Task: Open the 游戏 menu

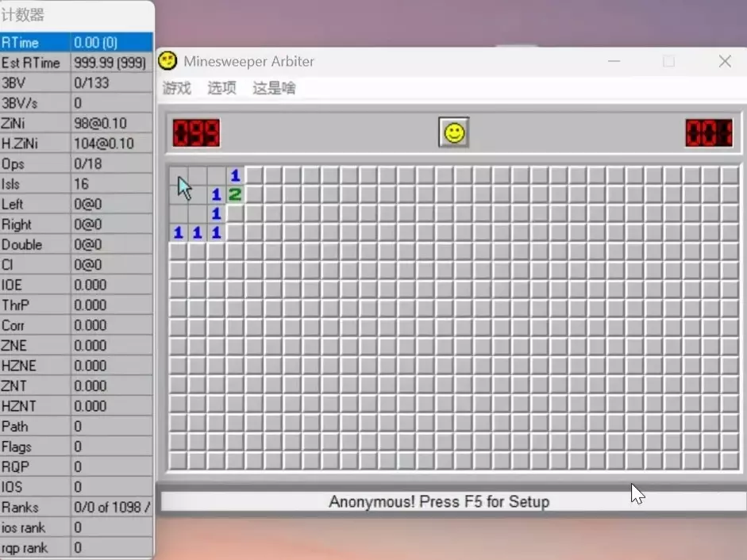Action: pos(177,88)
